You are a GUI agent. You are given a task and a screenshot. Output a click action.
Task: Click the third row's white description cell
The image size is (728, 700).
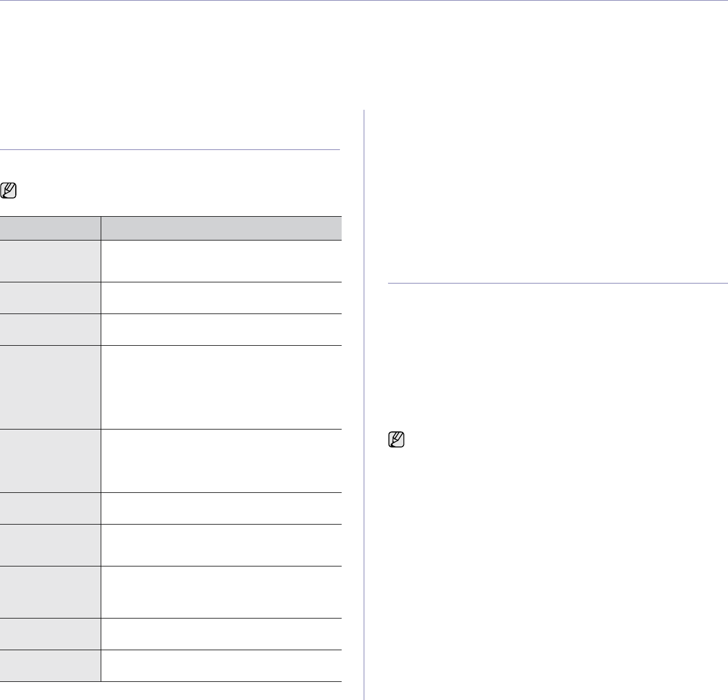point(221,330)
